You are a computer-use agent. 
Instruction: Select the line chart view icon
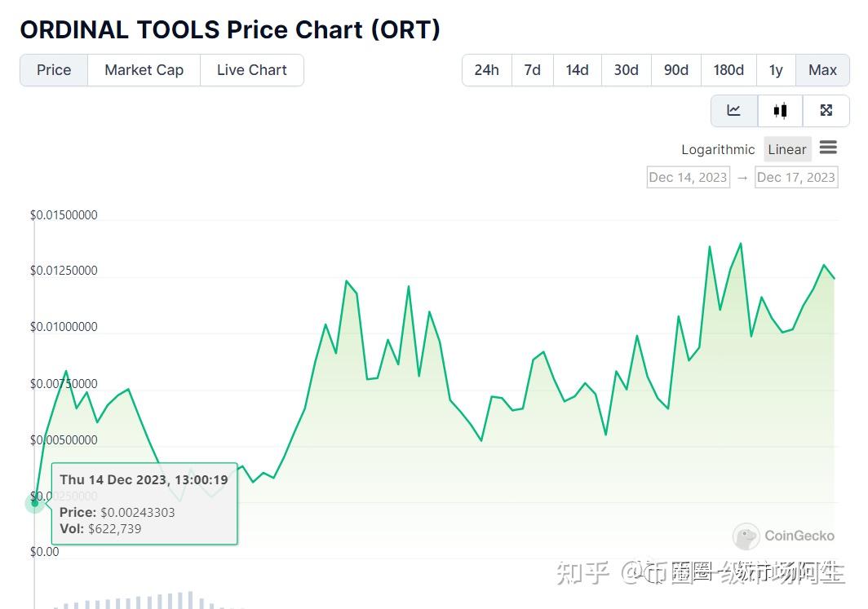[x=734, y=111]
